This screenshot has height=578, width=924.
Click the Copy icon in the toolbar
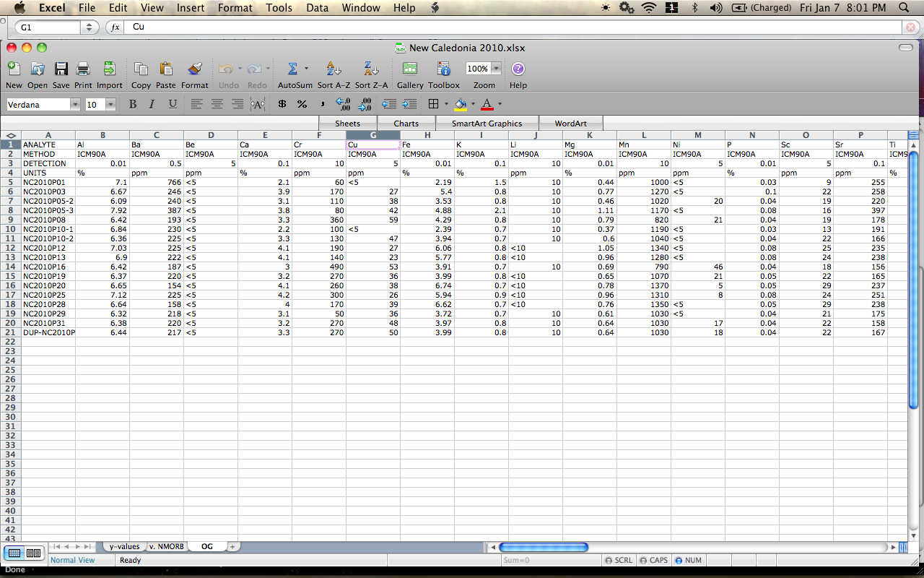click(x=141, y=69)
